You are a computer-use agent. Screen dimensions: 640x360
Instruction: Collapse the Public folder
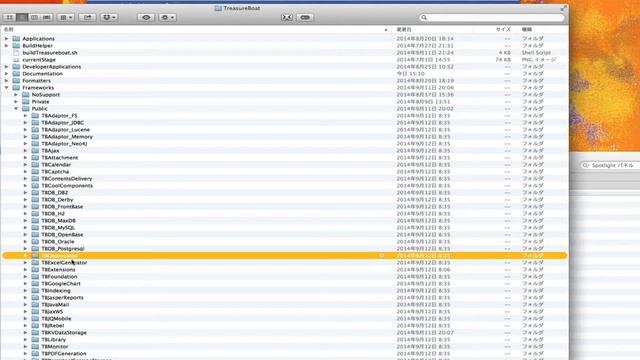point(16,109)
